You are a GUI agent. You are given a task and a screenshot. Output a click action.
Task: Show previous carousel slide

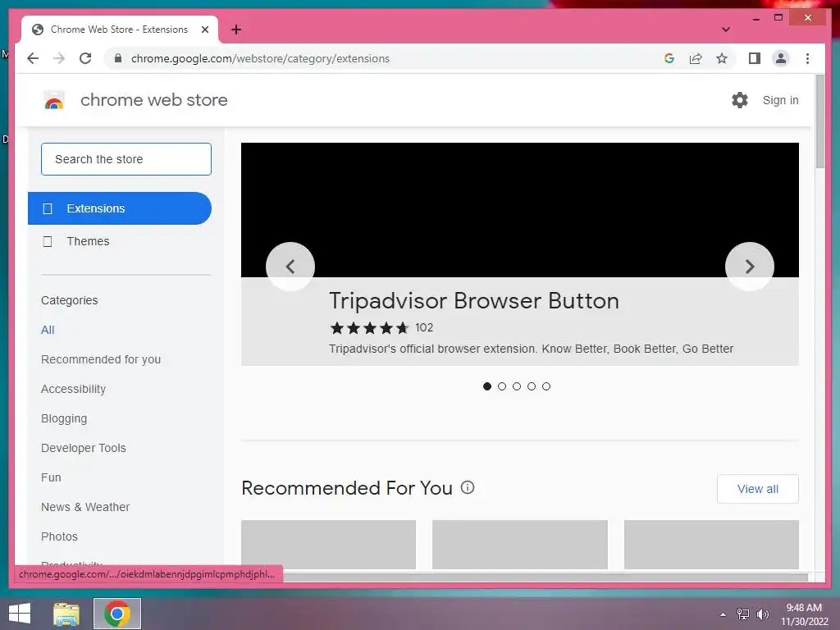(x=290, y=267)
